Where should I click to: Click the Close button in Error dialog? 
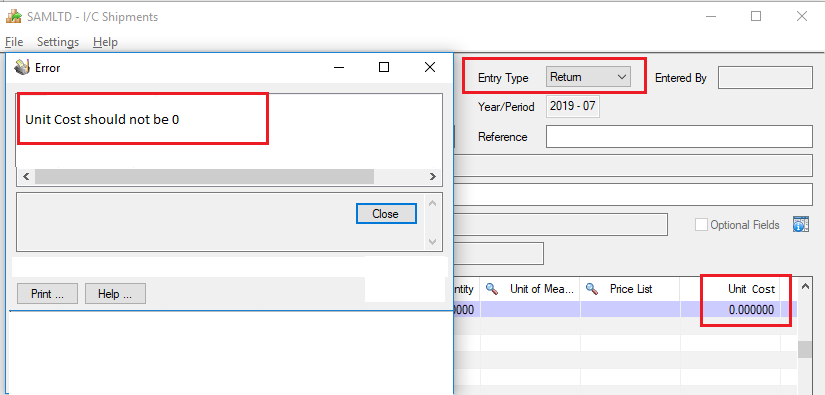[386, 214]
